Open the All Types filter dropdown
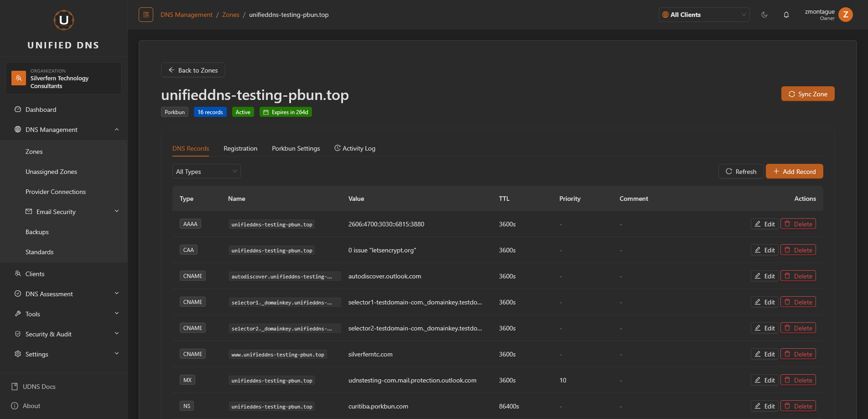 click(x=206, y=172)
